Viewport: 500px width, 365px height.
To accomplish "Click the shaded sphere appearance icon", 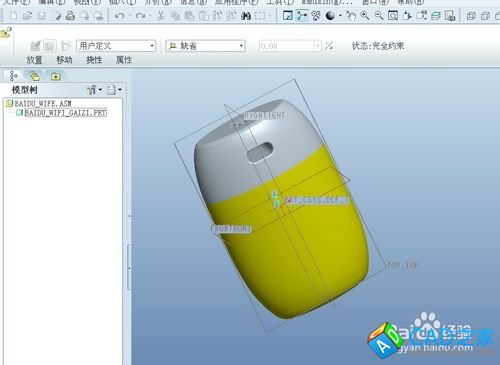I will [330, 16].
